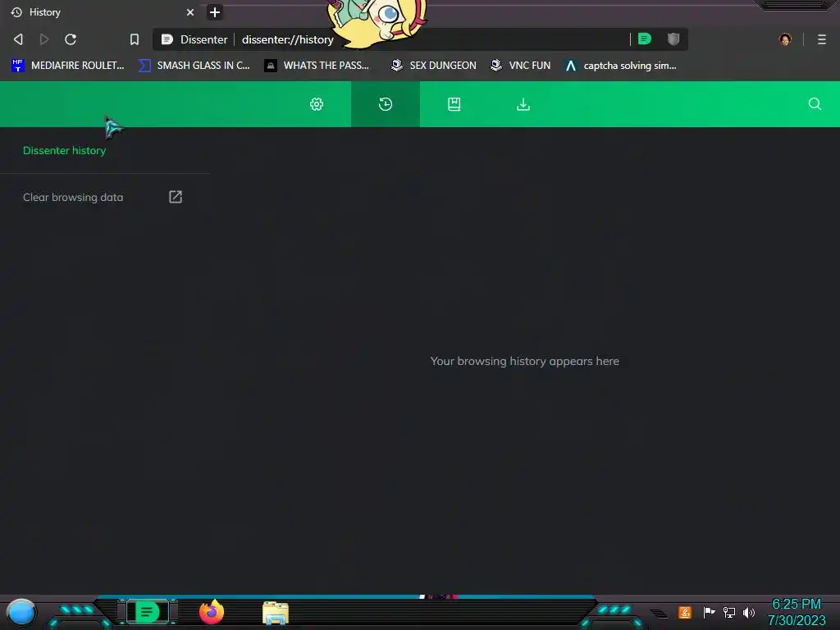Reload the page with refresh icon

point(71,39)
